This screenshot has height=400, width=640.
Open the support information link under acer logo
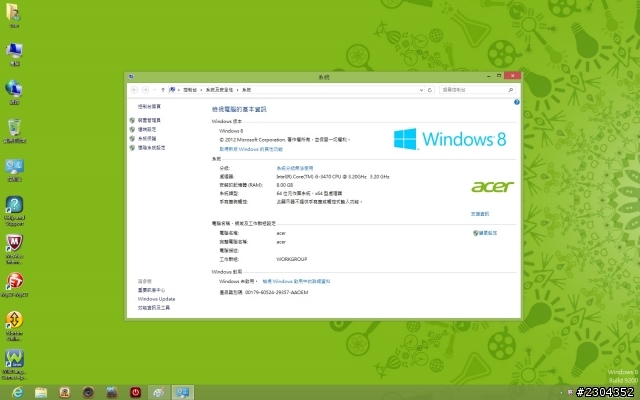click(480, 214)
